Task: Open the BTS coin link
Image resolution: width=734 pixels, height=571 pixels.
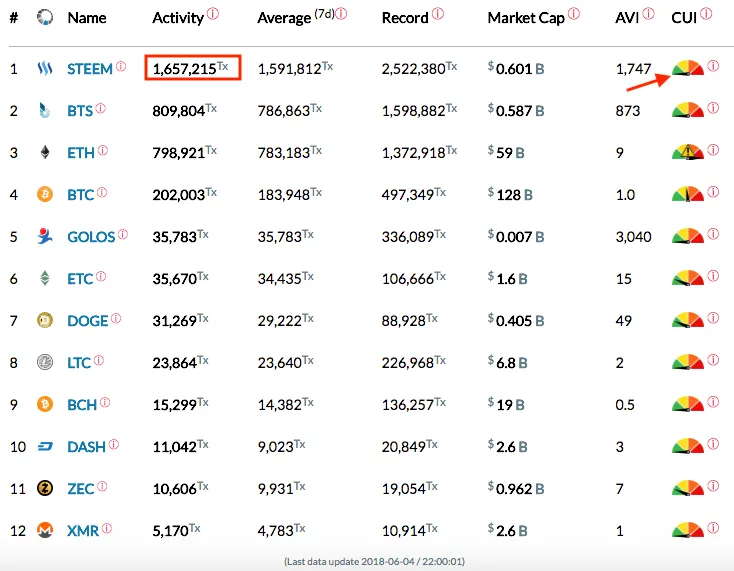Action: tap(80, 111)
